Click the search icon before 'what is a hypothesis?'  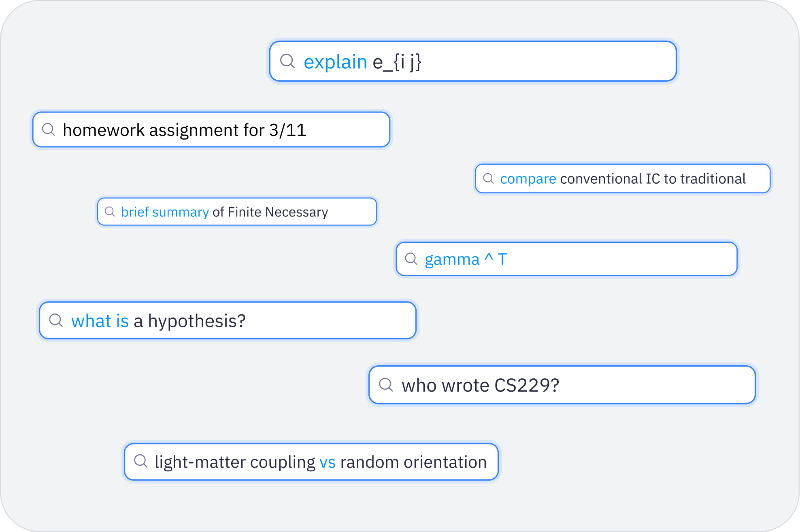tap(56, 320)
